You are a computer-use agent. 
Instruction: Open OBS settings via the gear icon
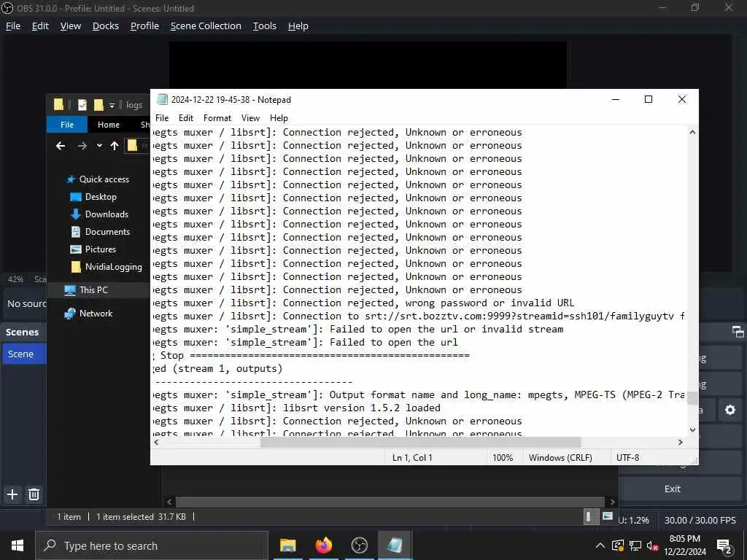pos(729,410)
